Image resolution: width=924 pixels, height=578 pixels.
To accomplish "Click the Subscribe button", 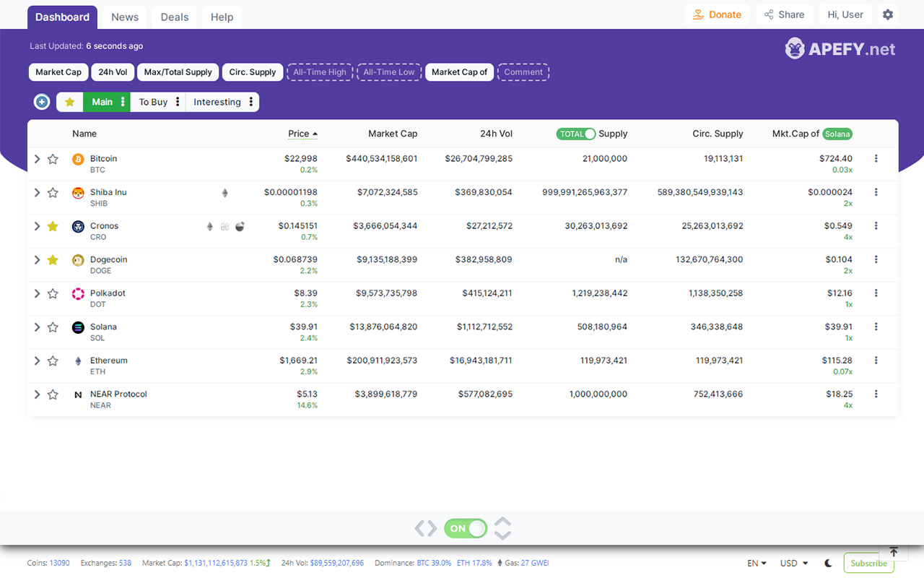I will click(868, 564).
